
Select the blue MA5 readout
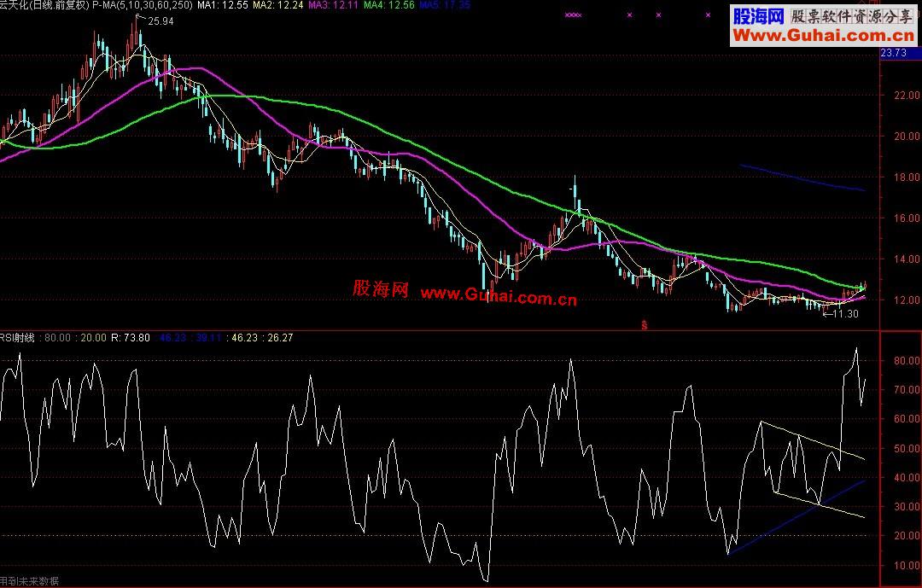click(x=445, y=5)
